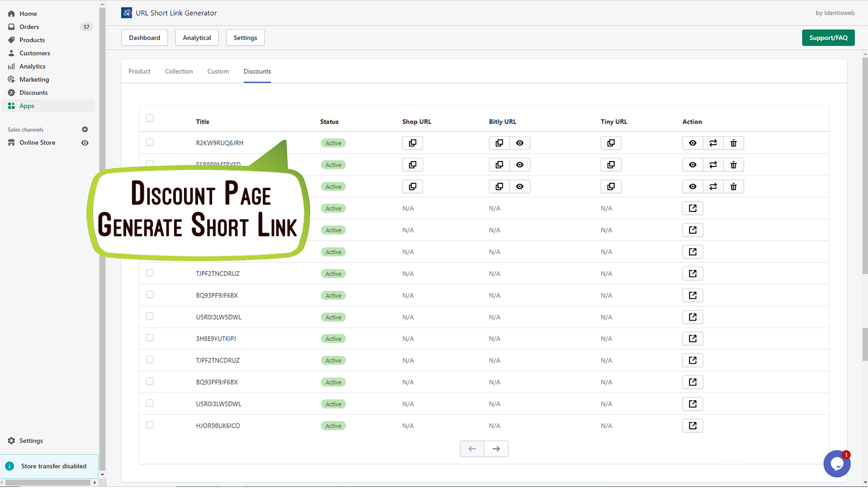Open the external link for TJPF2TNCDRUZ
Viewport: 868px width, 488px height.
point(692,273)
